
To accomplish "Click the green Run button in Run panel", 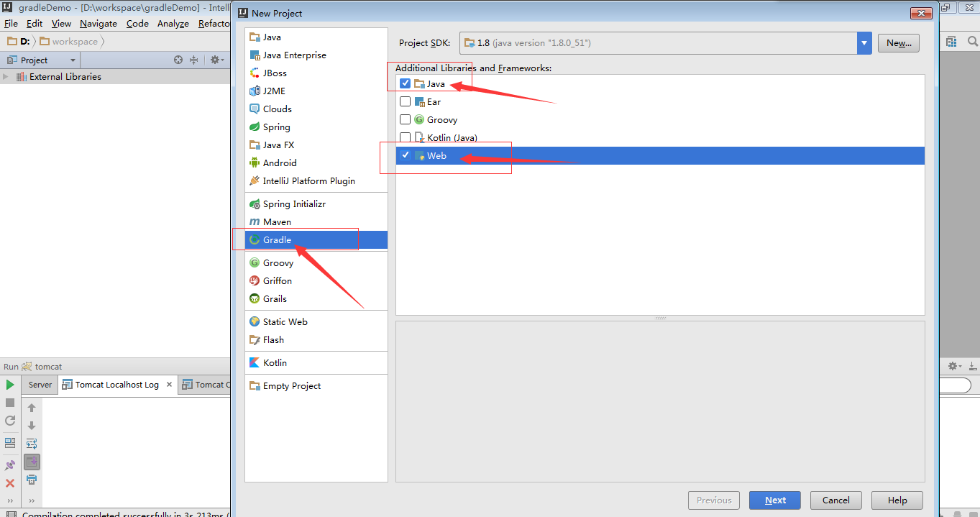I will coord(10,385).
